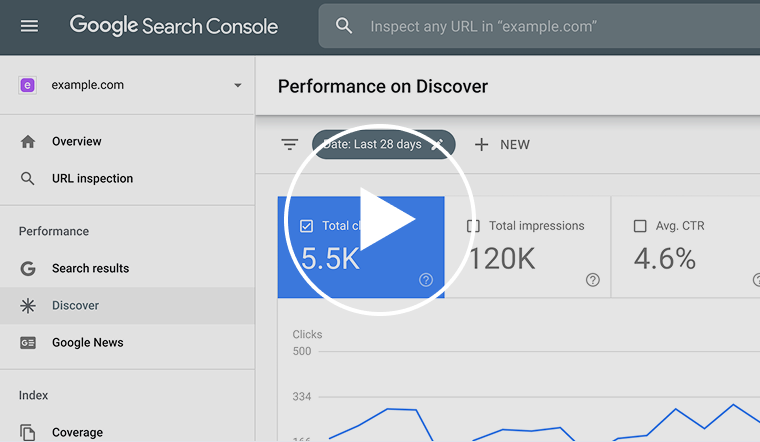Screen dimensions: 760x442
Task: Click the Coverage pages icon
Action: (x=28, y=432)
